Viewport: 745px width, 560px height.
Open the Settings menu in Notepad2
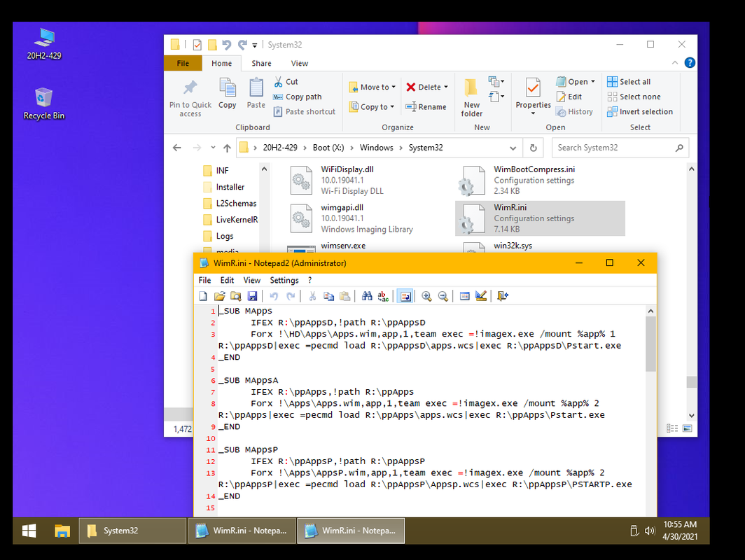pos(284,280)
